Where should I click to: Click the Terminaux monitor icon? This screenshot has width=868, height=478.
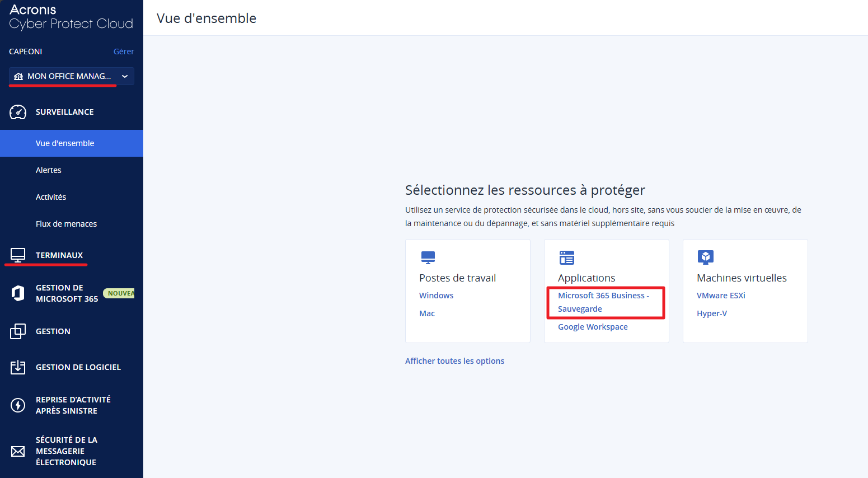(18, 255)
